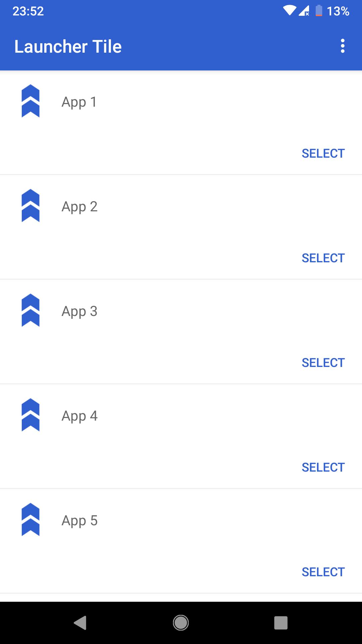362x644 pixels.
Task: Open the three-dot overflow menu
Action: (x=342, y=46)
